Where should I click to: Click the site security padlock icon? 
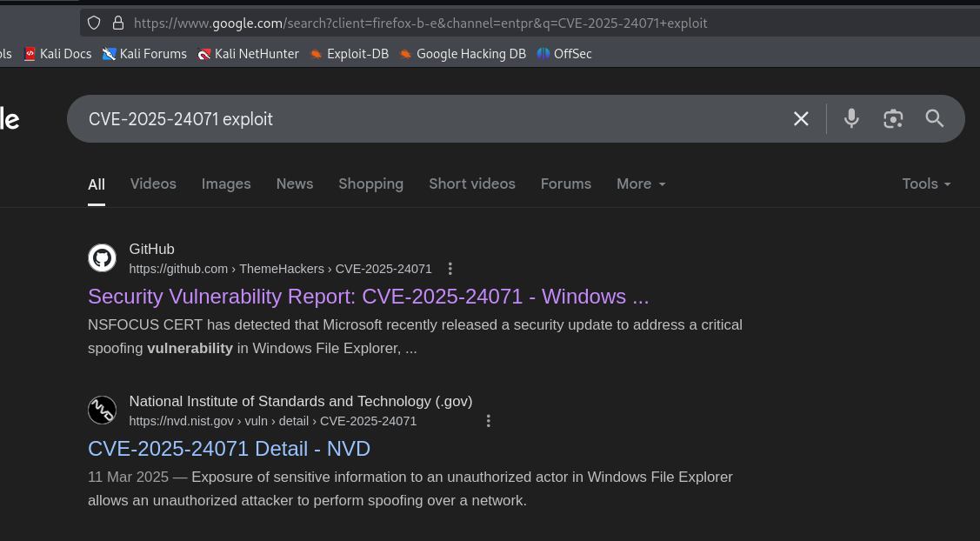pos(117,23)
